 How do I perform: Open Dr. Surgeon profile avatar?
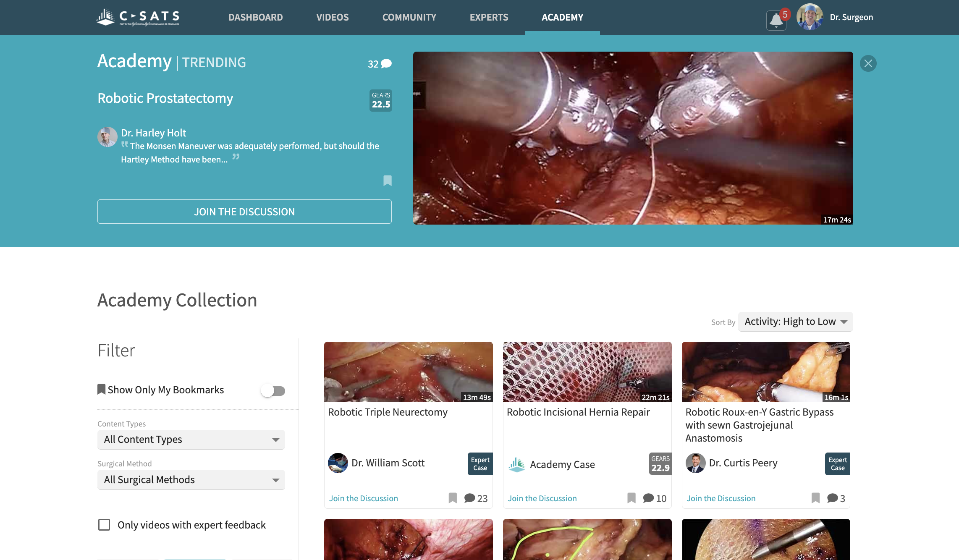(x=810, y=17)
